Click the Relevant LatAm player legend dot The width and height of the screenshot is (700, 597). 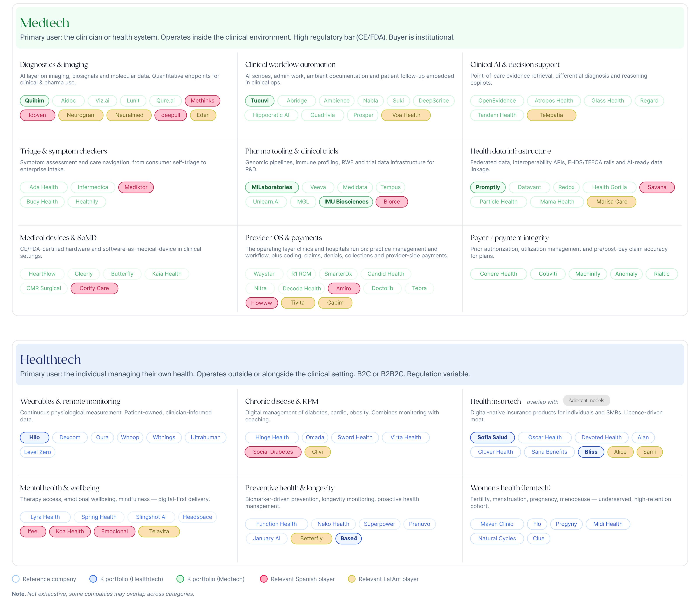(x=352, y=579)
